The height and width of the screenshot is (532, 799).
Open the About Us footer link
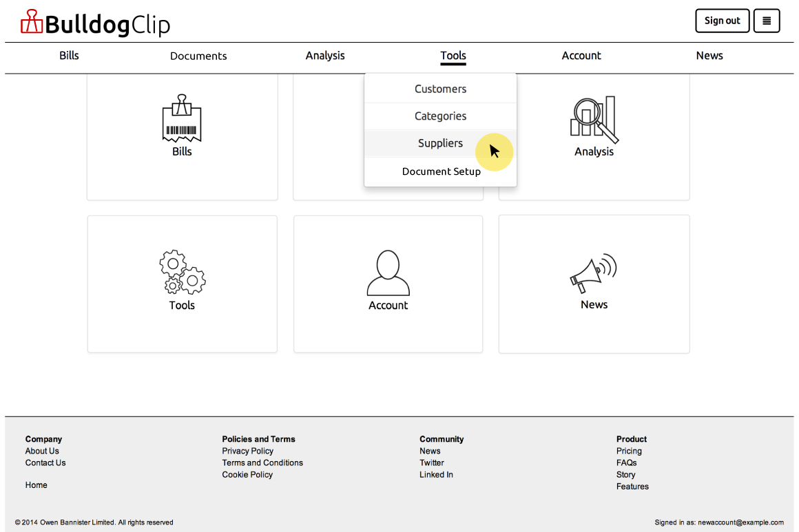pyautogui.click(x=42, y=451)
